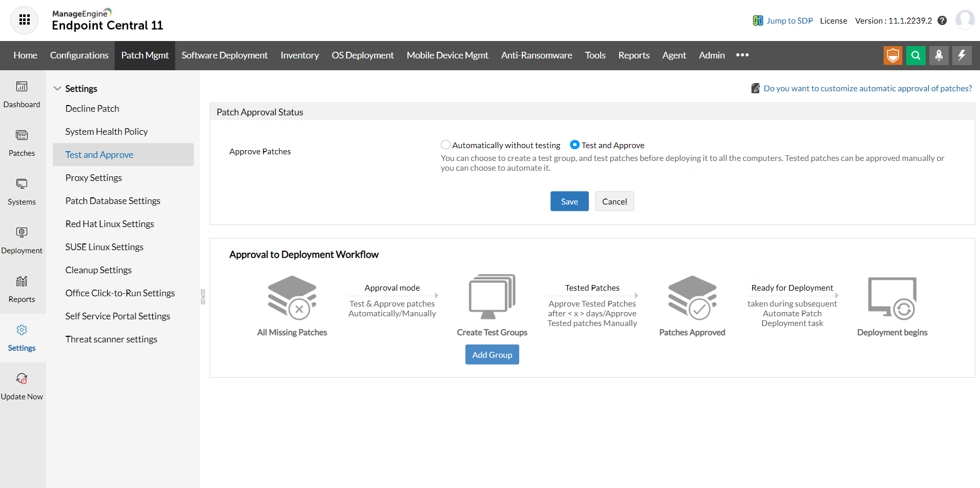Open the Admin tab
Screen dimensions: 980x488
tap(711, 55)
